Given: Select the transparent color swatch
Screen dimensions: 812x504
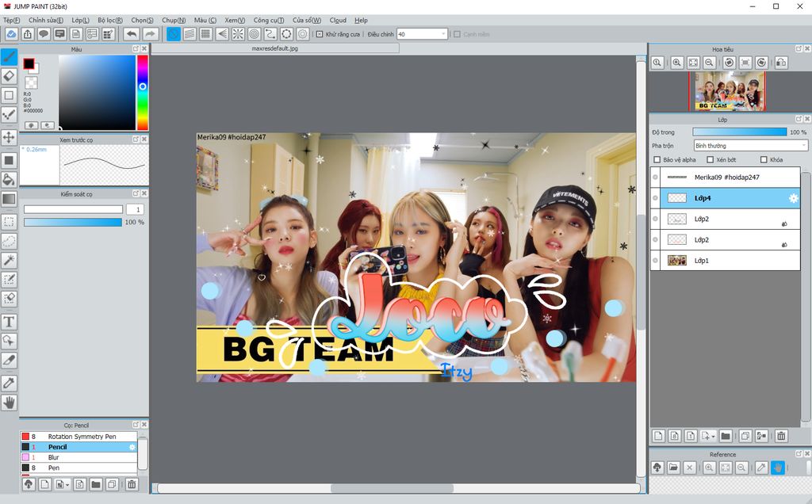Looking at the screenshot, I should tap(31, 82).
